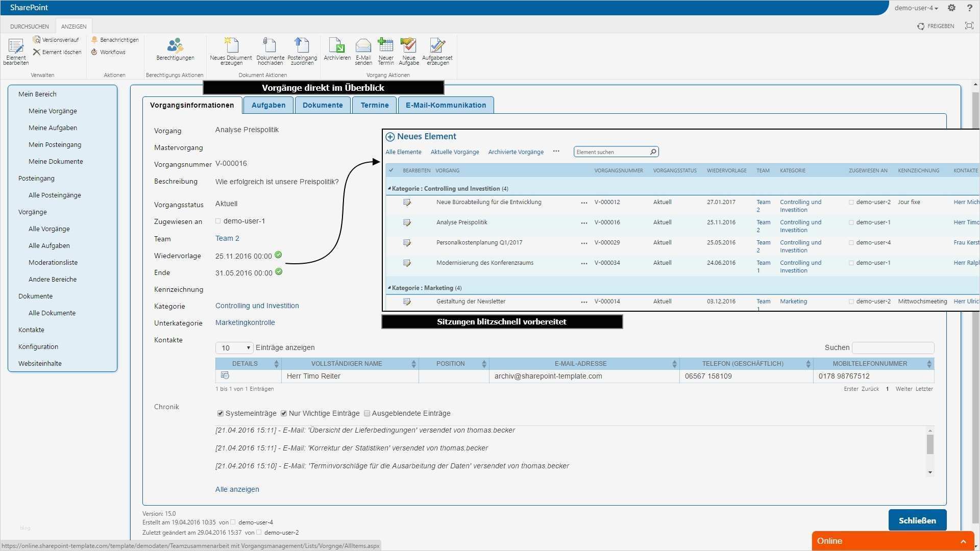Switch to the Aufgaben tab
The image size is (980, 551).
point(268,105)
